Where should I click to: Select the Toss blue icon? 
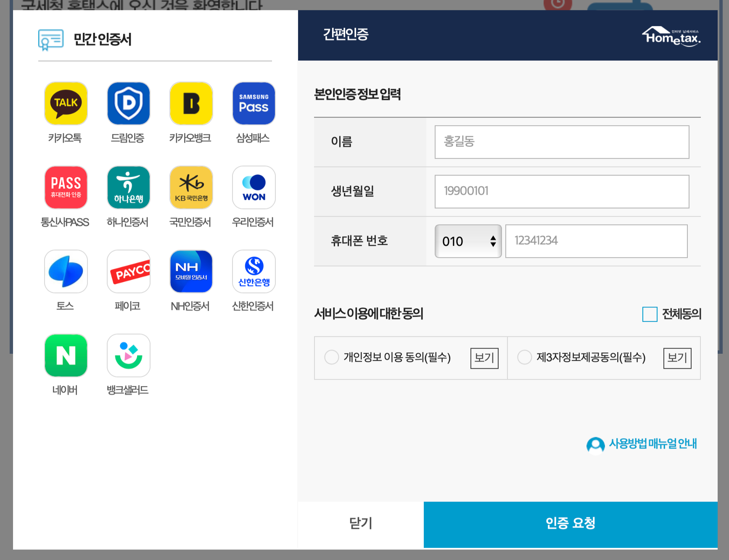tap(66, 271)
